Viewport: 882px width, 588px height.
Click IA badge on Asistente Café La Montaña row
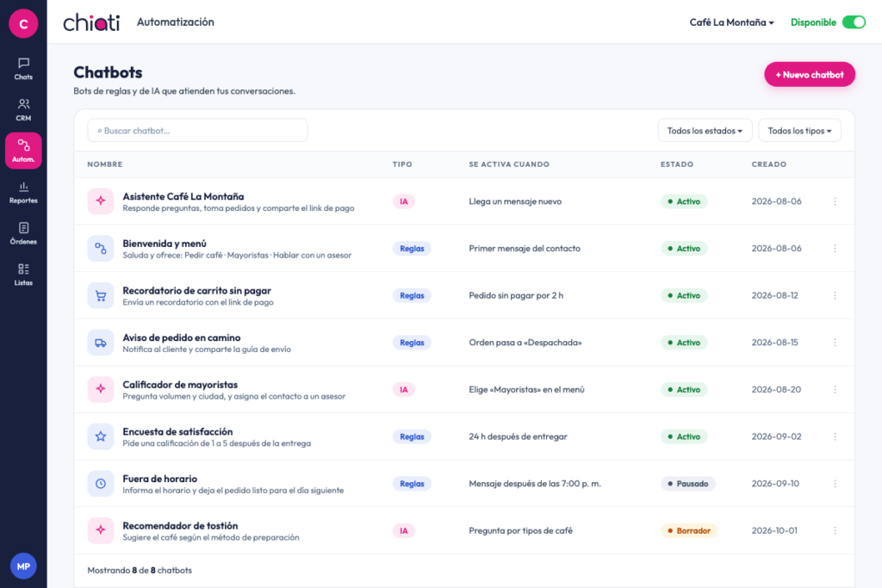click(404, 201)
